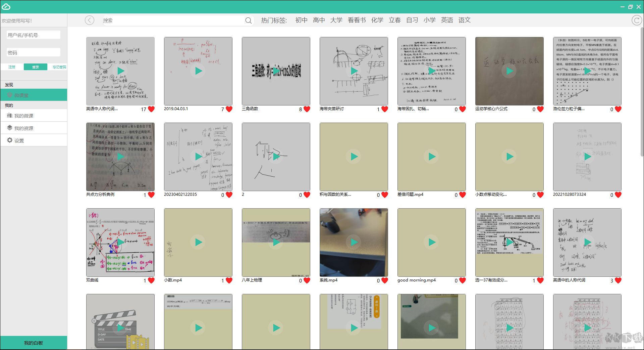Open the 海带困扎、切稍... video thumbnail
Image resolution: width=644 pixels, height=350 pixels.
432,71
